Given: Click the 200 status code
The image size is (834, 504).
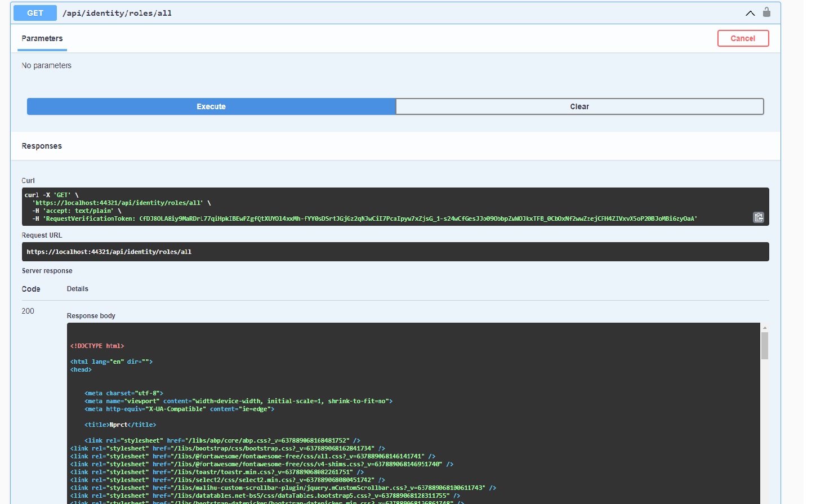Looking at the screenshot, I should (x=28, y=311).
